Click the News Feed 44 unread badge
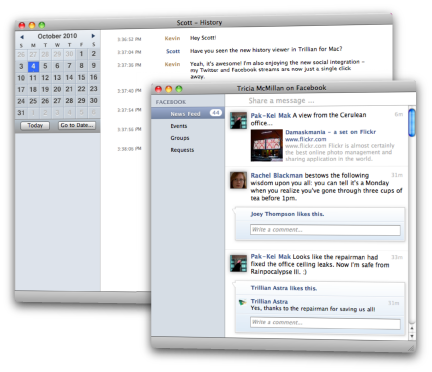The height and width of the screenshot is (372, 432). (216, 113)
